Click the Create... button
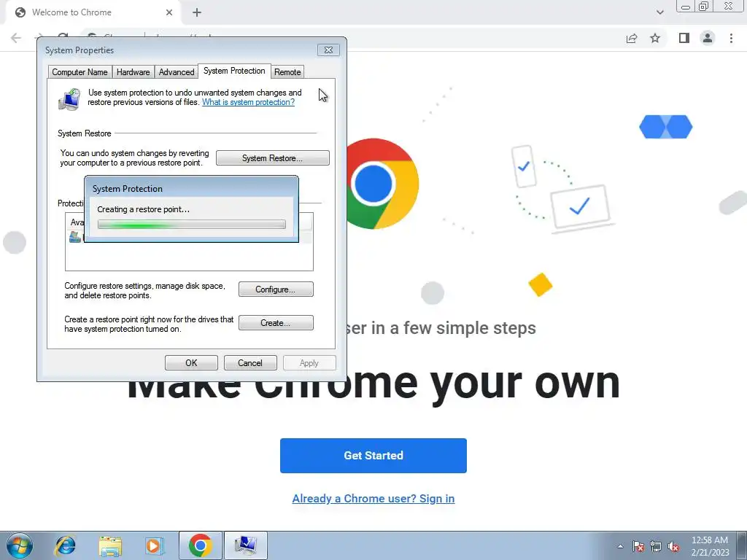Image resolution: width=747 pixels, height=560 pixels. coord(276,323)
